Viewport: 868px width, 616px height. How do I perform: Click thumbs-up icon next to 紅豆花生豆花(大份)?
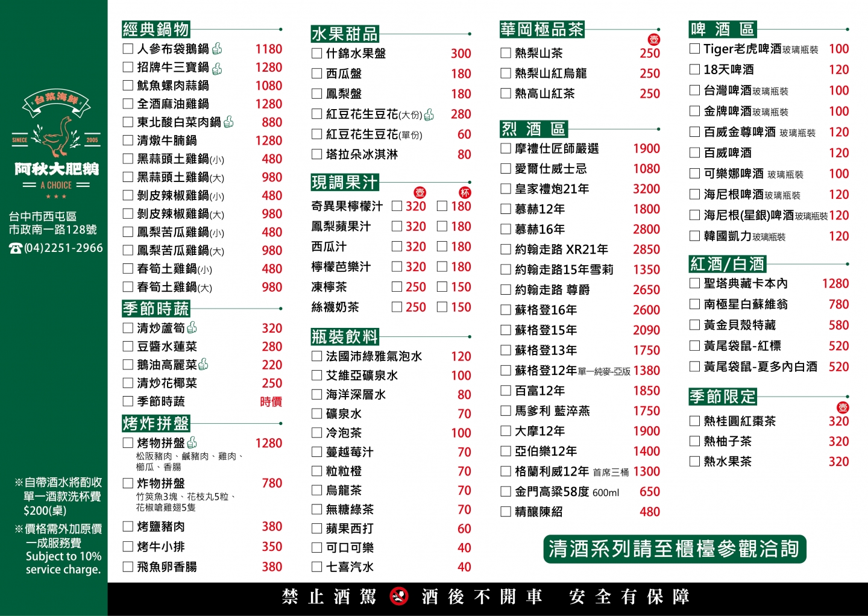coord(429,114)
